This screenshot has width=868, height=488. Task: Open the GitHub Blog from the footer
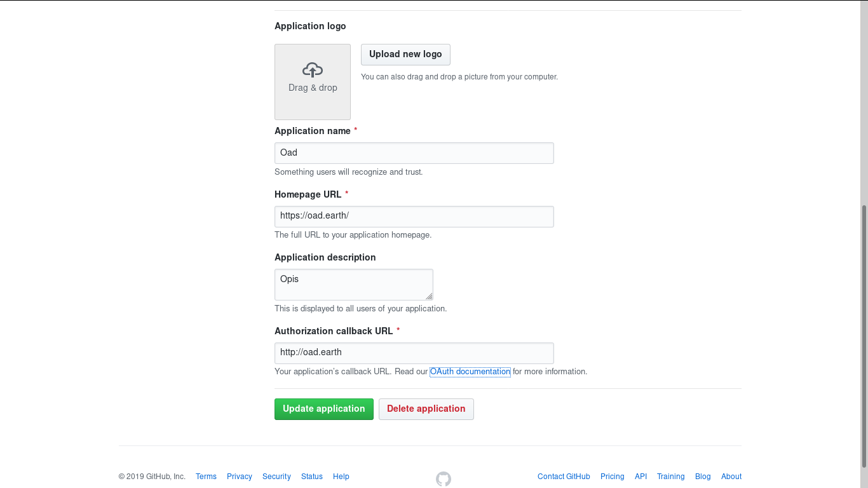coord(702,476)
